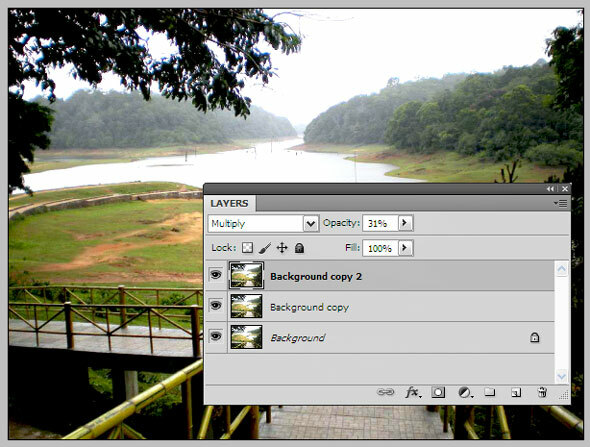Hide the Background copy 2 layer
The image size is (590, 447).
tap(216, 275)
